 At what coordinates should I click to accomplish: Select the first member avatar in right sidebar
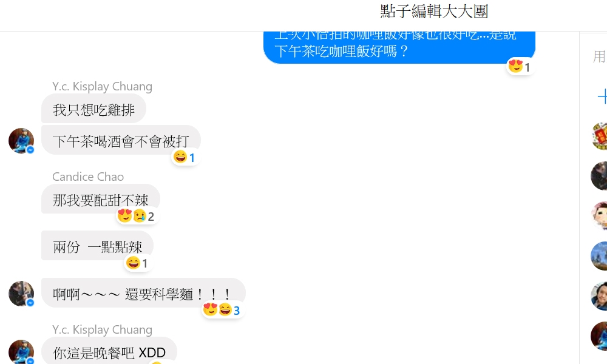click(x=599, y=136)
